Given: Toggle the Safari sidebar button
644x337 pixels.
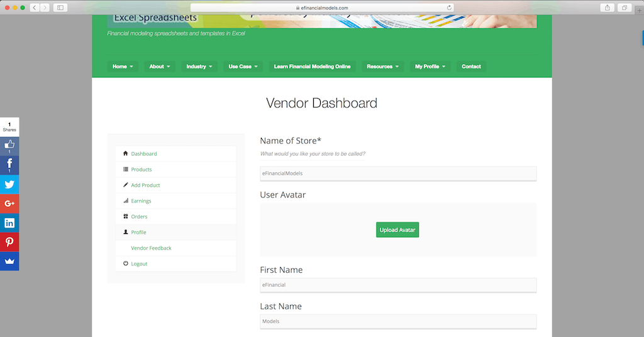Looking at the screenshot, I should [60, 8].
